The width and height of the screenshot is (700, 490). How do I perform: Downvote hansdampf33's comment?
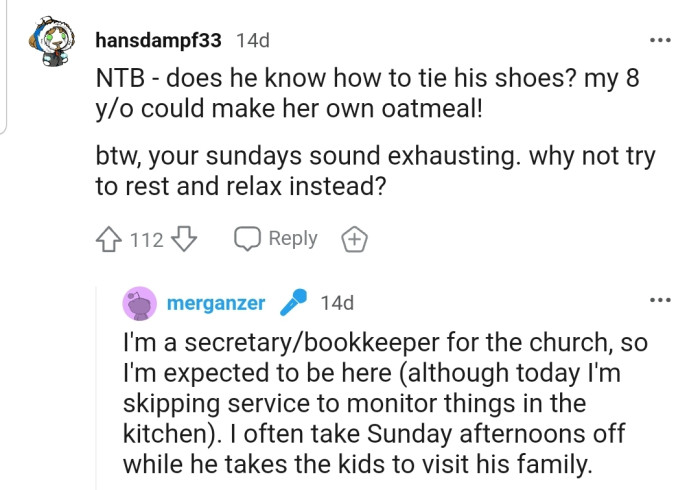point(186,240)
